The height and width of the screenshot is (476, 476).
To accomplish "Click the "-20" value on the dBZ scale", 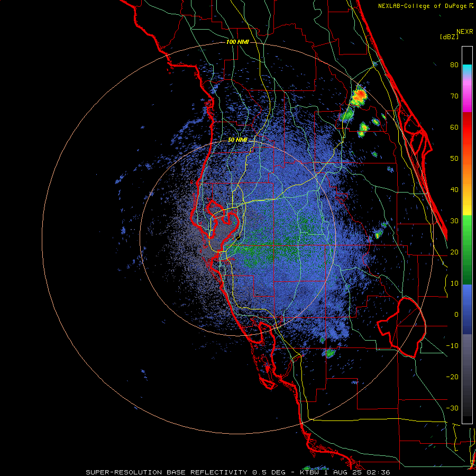I will pyautogui.click(x=452, y=377).
